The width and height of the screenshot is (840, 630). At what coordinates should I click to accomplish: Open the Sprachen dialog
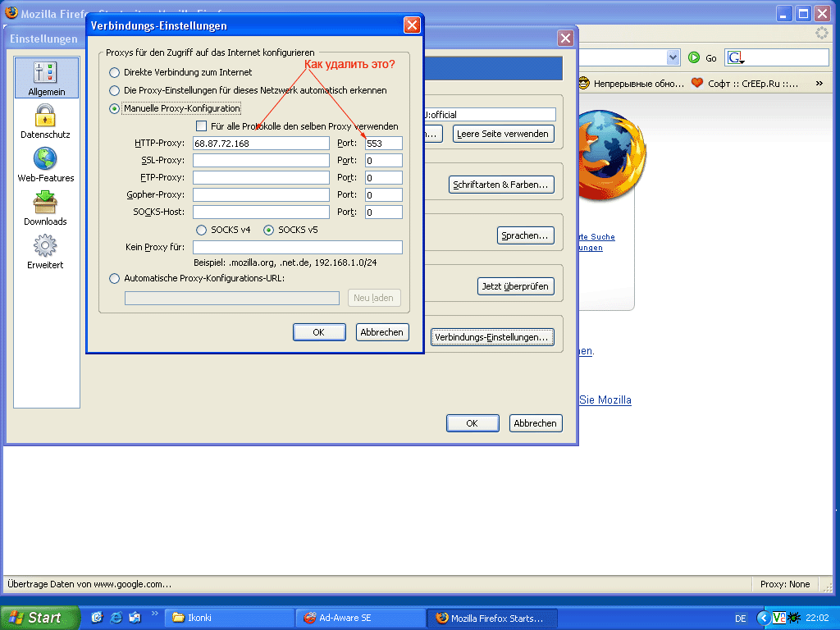click(525, 235)
